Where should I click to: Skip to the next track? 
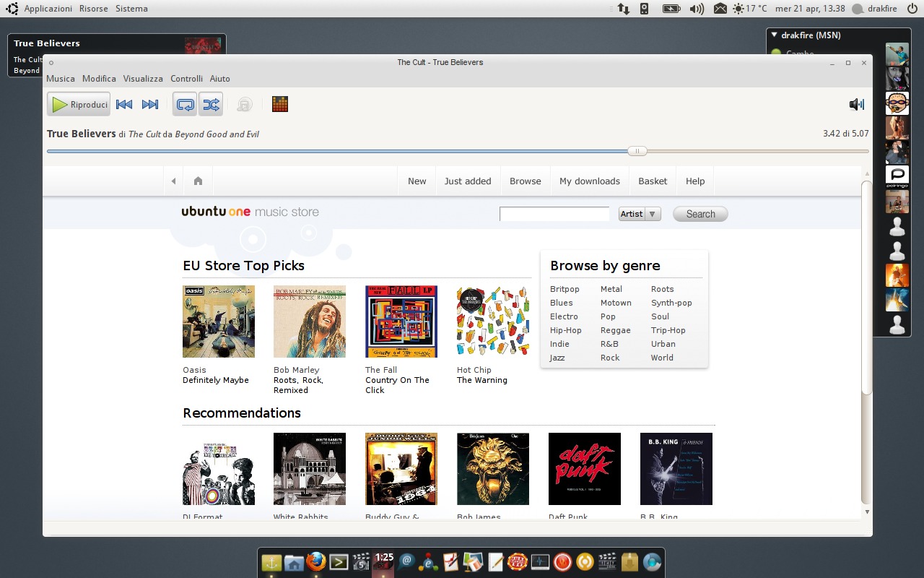pos(150,105)
